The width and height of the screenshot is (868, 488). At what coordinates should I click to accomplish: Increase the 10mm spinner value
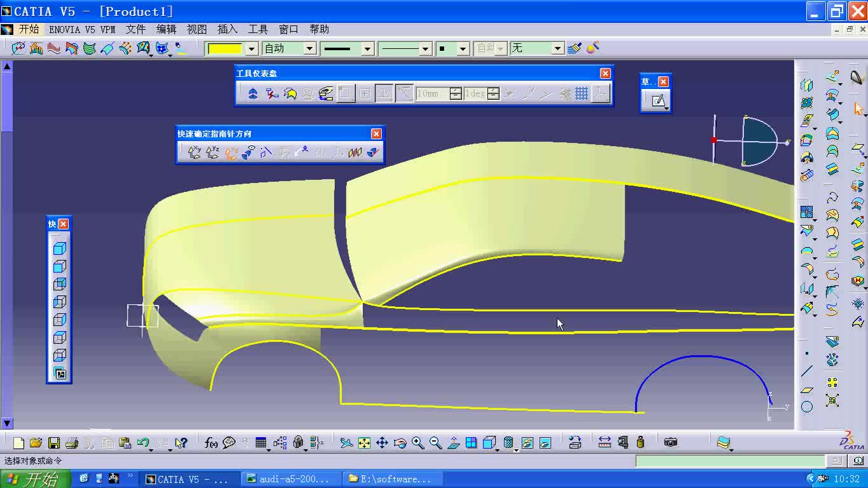pos(456,90)
